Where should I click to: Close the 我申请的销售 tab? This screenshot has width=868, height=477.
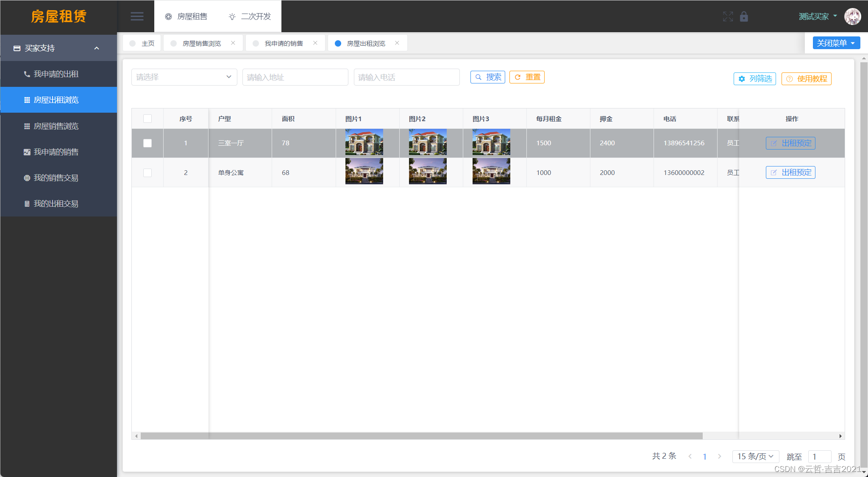point(315,43)
